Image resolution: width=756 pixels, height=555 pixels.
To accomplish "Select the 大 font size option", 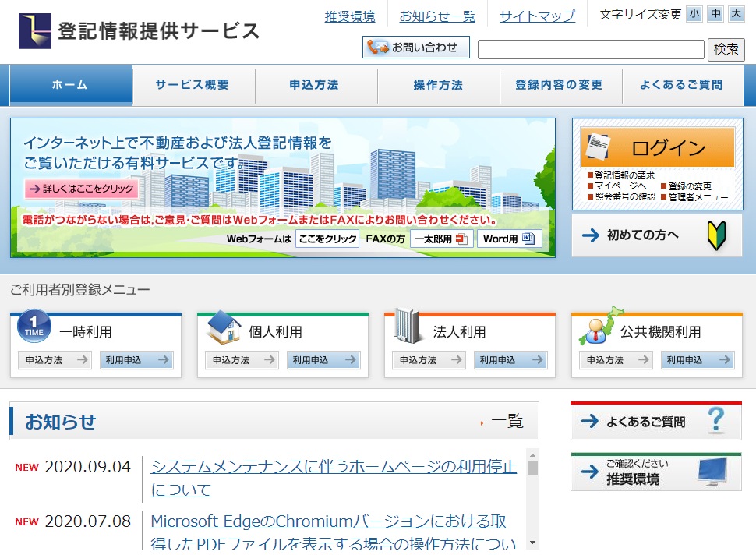I will pyautogui.click(x=736, y=13).
